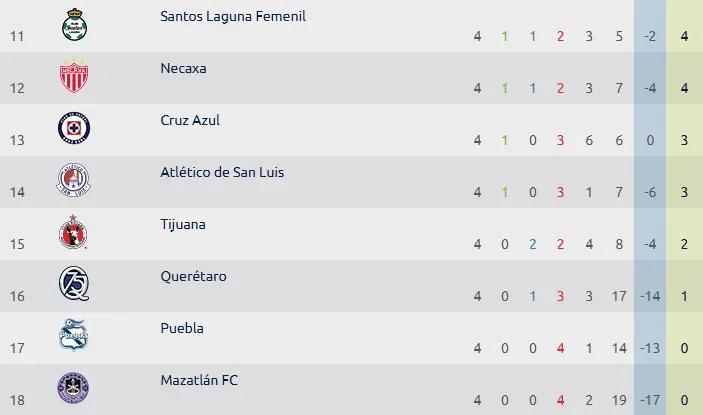Select Santos Laguna's points total cell

(x=684, y=36)
